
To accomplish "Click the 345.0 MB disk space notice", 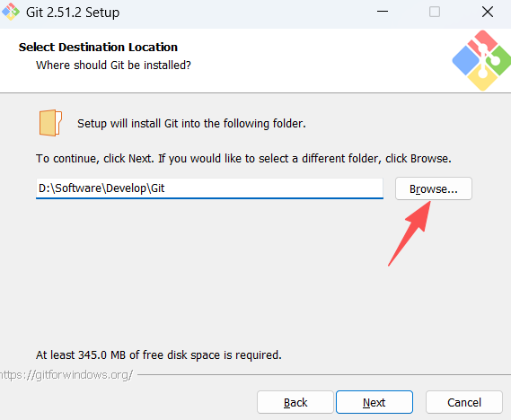I will (x=159, y=354).
